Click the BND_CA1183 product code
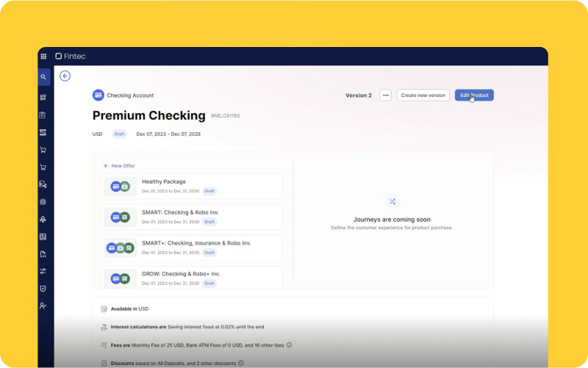The height and width of the screenshot is (368, 588). point(225,116)
